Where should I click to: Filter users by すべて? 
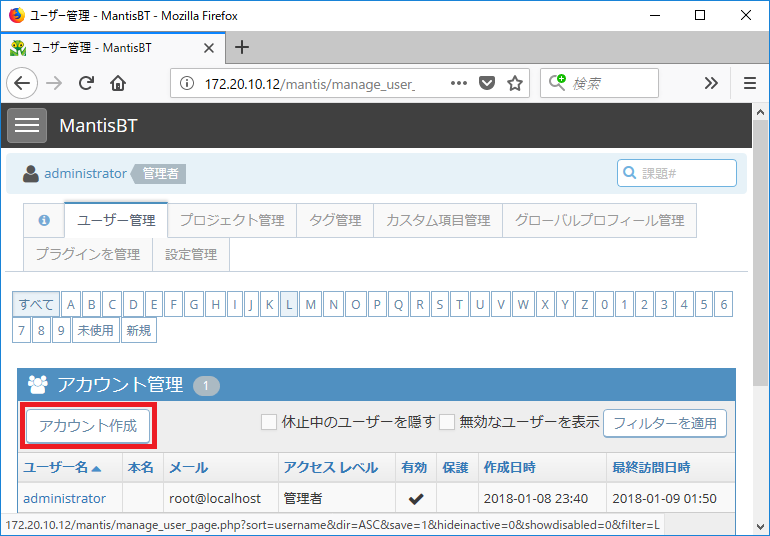(x=36, y=304)
